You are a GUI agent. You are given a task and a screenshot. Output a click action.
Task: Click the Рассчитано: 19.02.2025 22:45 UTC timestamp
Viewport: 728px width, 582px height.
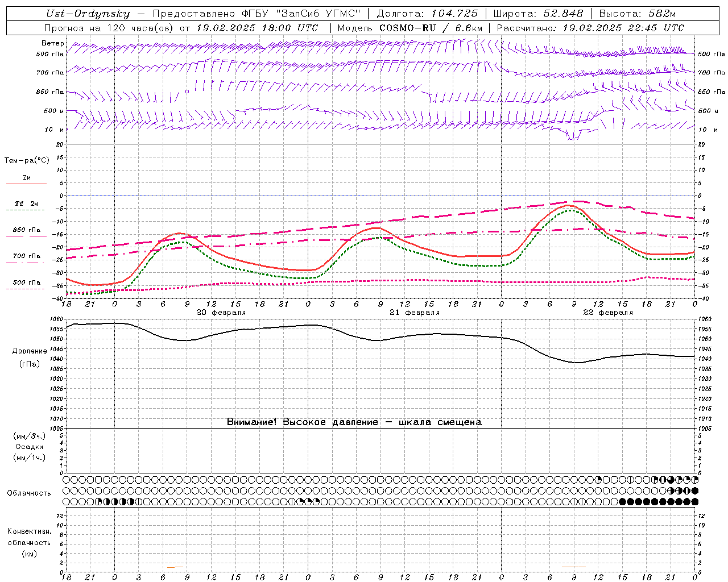(x=590, y=28)
